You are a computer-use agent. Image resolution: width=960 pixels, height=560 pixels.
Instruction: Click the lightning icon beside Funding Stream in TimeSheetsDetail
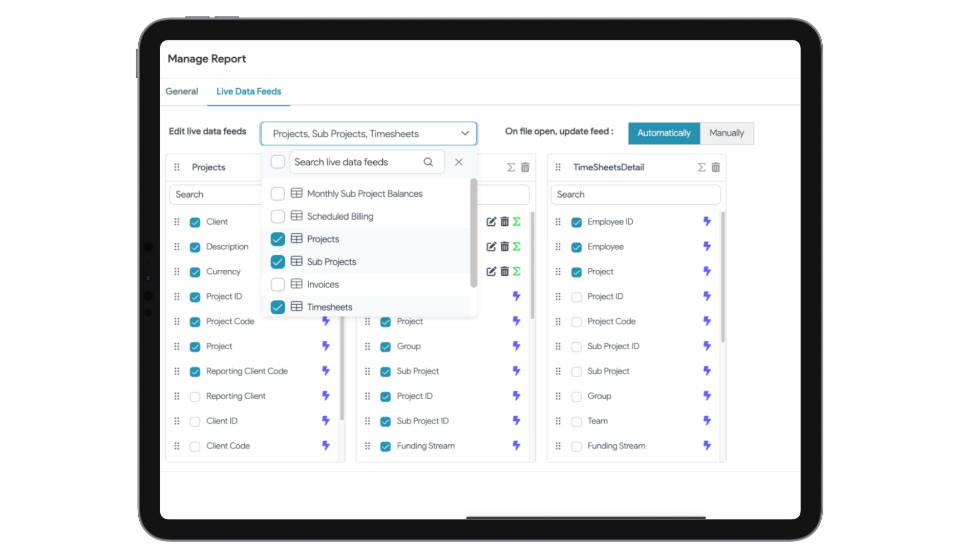[x=707, y=445]
